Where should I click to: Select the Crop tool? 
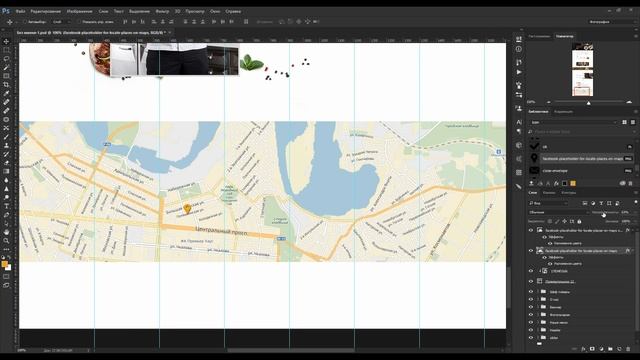(x=6, y=84)
